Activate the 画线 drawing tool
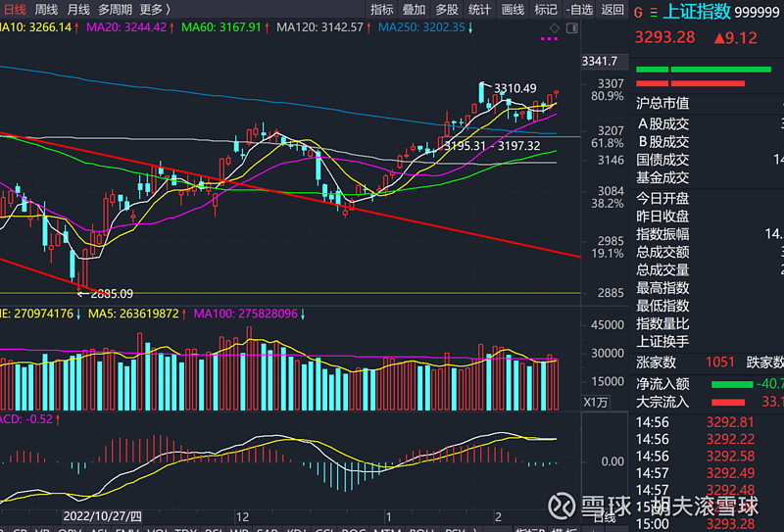This screenshot has width=784, height=532. click(x=513, y=10)
